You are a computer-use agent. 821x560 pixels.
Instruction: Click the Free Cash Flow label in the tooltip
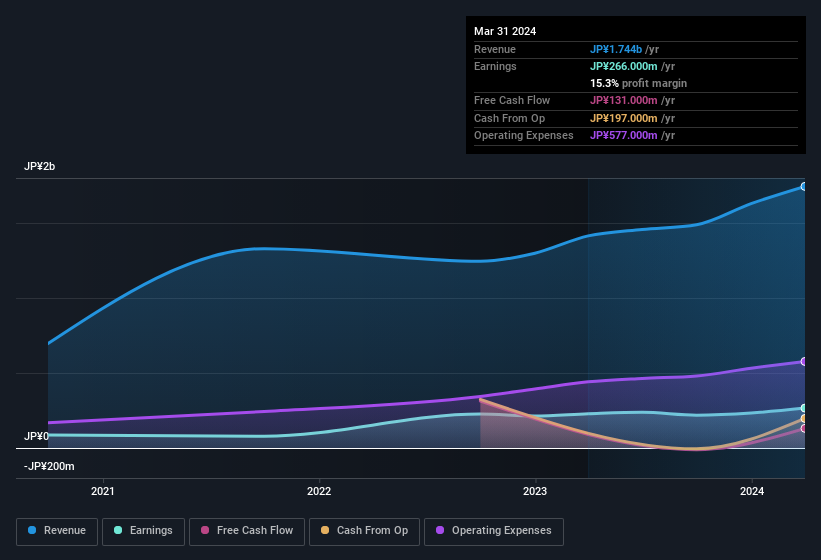(x=512, y=100)
